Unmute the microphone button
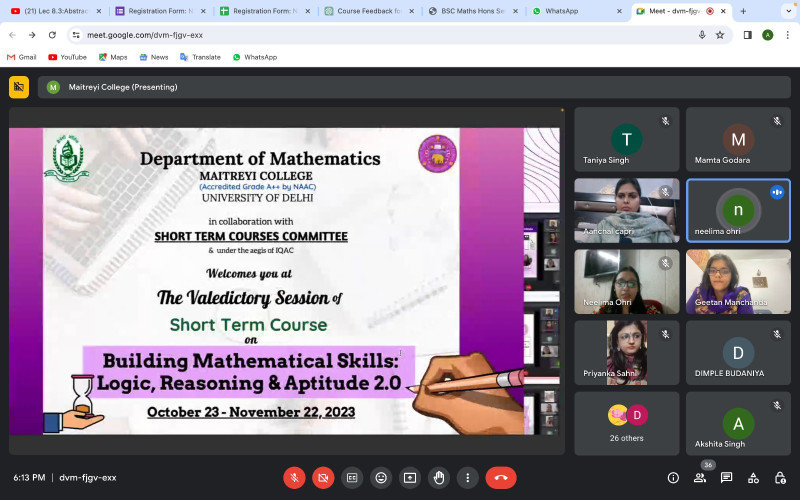The height and width of the screenshot is (500, 800). tap(294, 478)
